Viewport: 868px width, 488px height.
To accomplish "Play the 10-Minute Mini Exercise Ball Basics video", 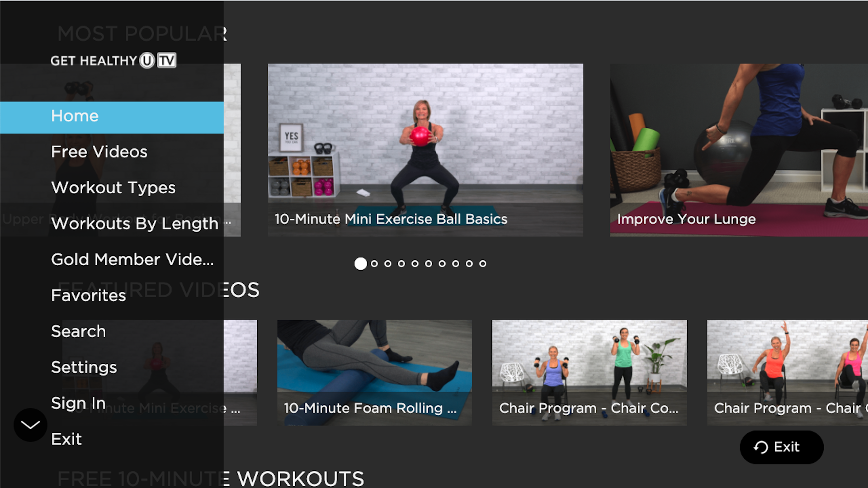I will pyautogui.click(x=425, y=150).
